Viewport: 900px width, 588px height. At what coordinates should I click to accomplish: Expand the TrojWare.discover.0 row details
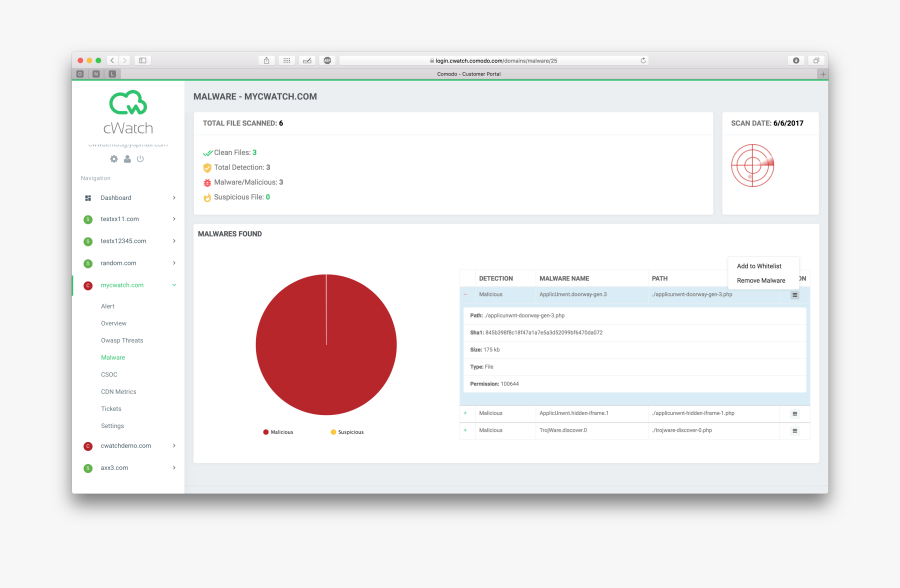[x=465, y=430]
